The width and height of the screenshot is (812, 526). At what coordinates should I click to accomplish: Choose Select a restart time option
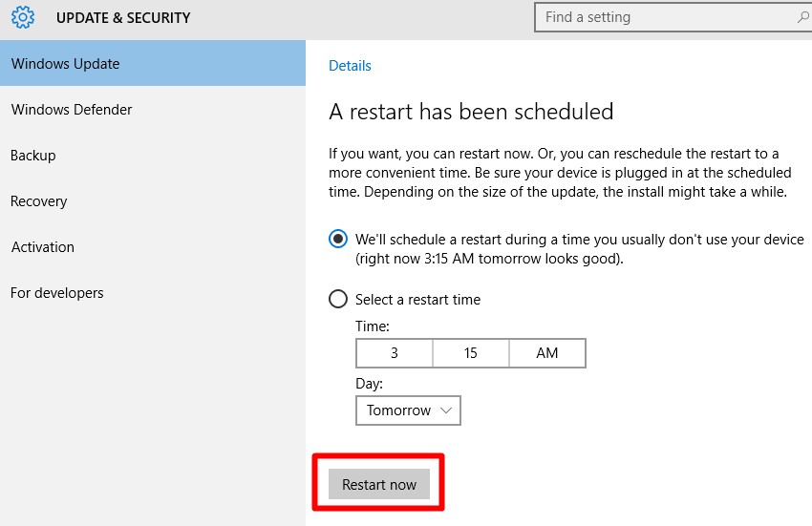(x=338, y=299)
